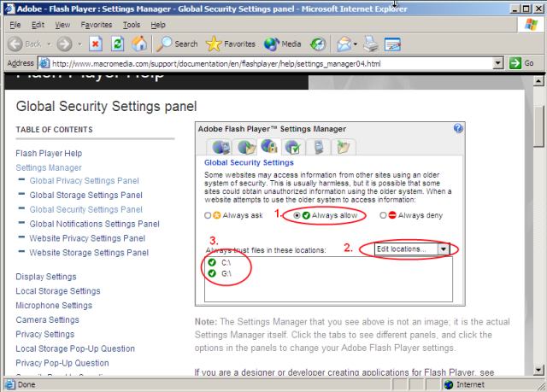Select Global Security Settings tab icon
The height and width of the screenshot is (392, 547).
click(269, 146)
